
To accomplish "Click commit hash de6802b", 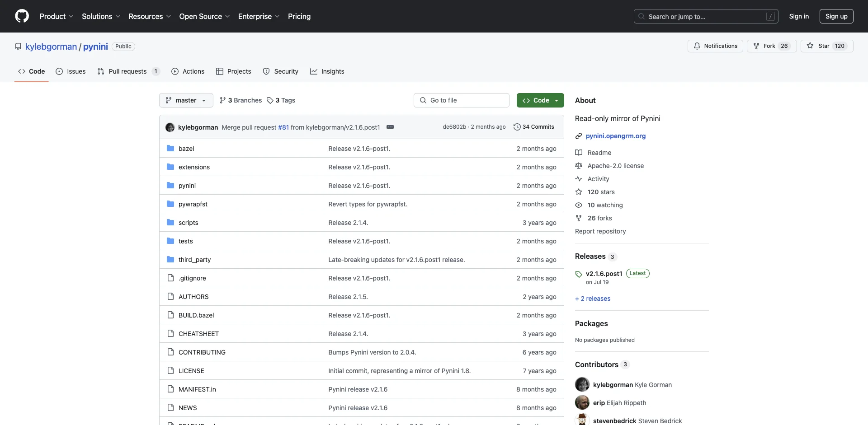I will point(454,127).
